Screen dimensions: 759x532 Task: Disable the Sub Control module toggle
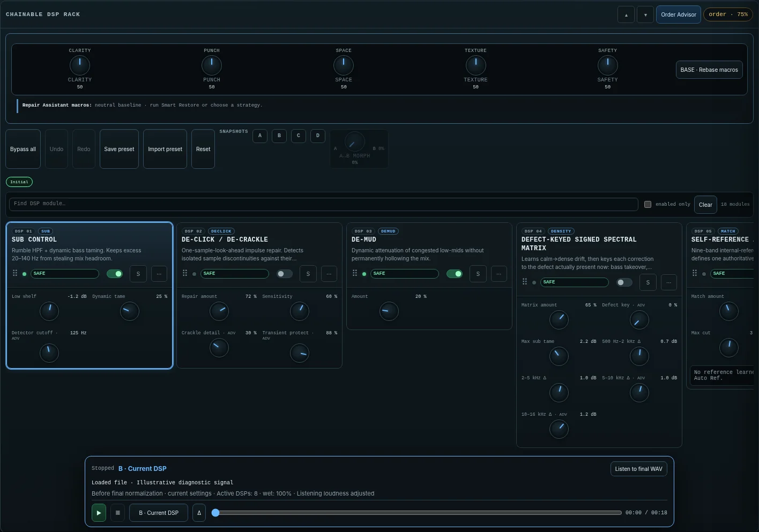coord(115,274)
